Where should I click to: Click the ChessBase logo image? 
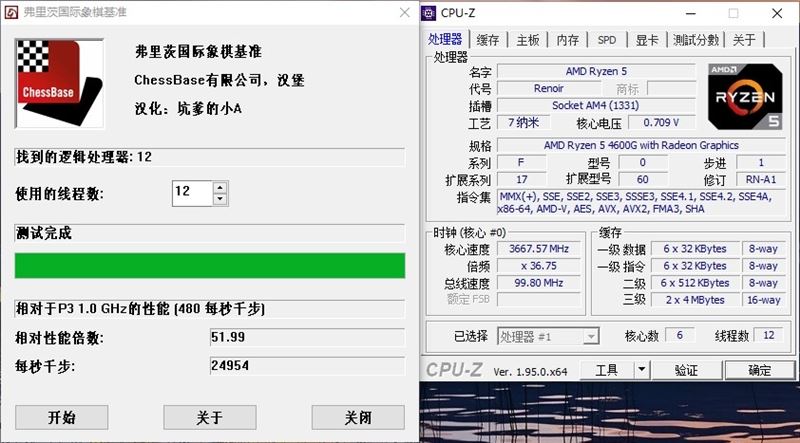[x=60, y=83]
